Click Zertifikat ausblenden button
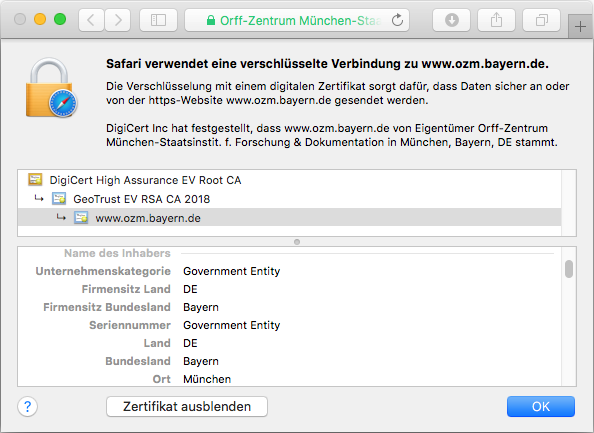 click(187, 406)
